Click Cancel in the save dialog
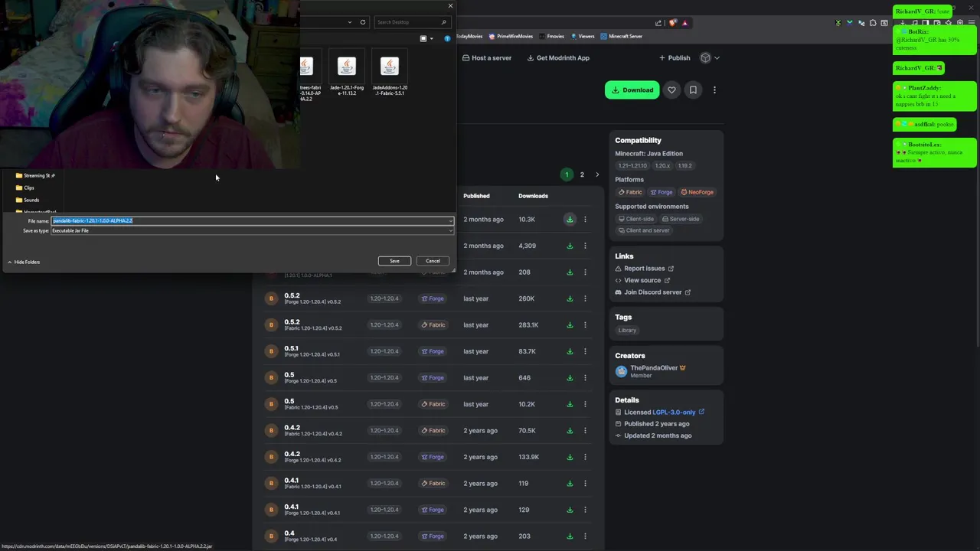This screenshot has width=980, height=551. pyautogui.click(x=433, y=261)
